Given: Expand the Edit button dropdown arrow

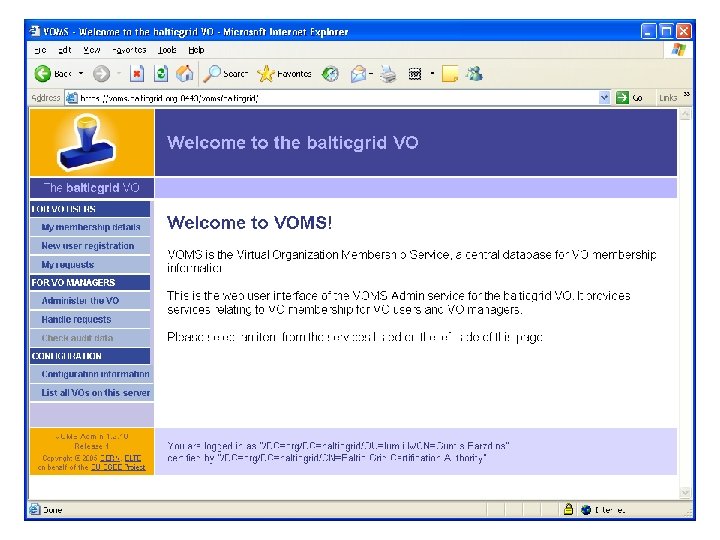Looking at the screenshot, I should [x=432, y=73].
